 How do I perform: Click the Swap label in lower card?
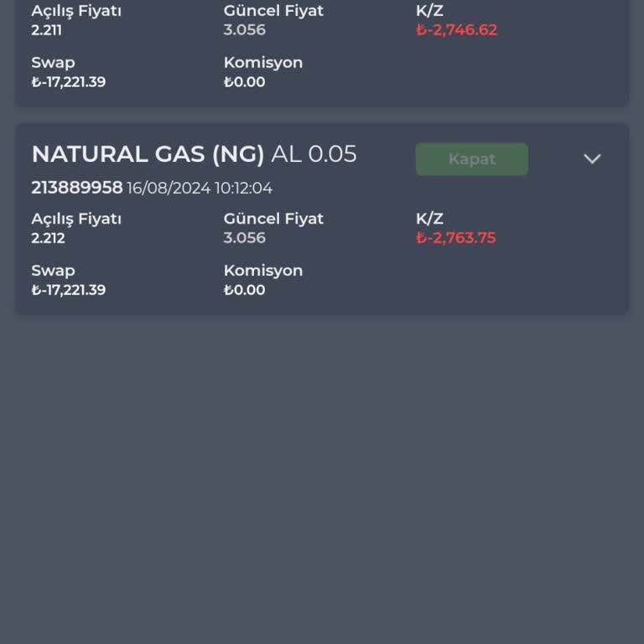[x=53, y=271]
